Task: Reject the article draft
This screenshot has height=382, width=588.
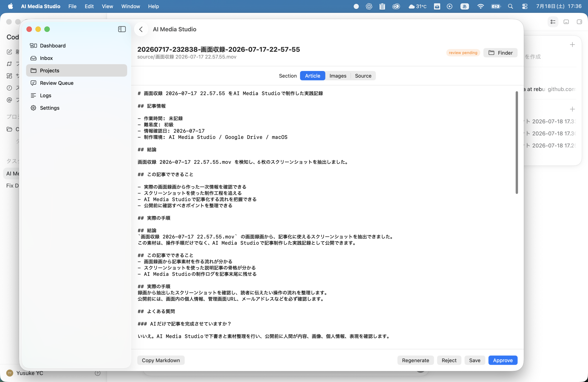Action: coord(449,360)
